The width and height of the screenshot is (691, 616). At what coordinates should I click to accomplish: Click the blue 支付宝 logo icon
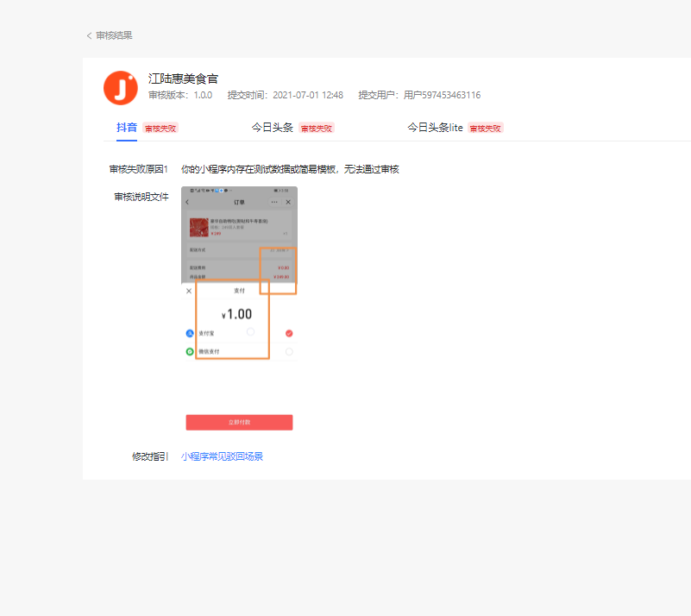190,333
